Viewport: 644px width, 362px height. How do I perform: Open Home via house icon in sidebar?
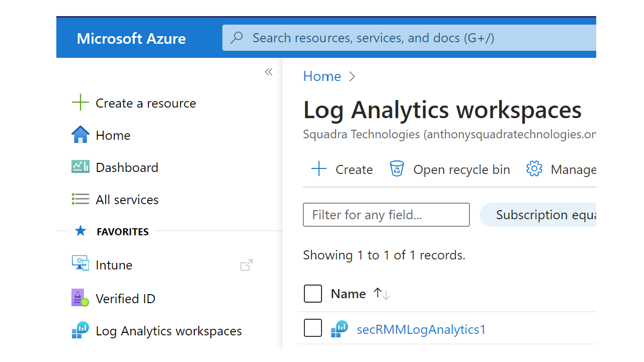pyautogui.click(x=80, y=135)
